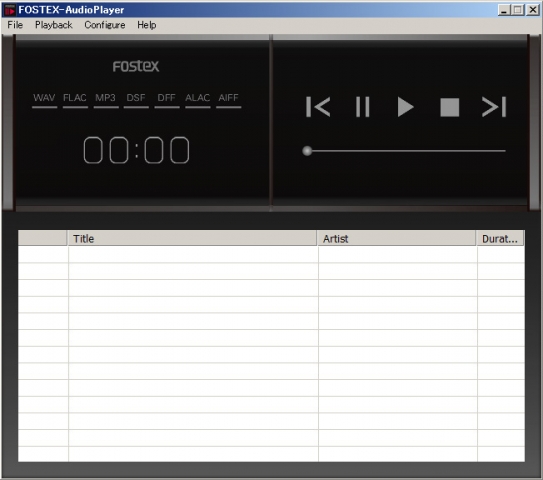Sort playlist by Title column header
Screen dimensions: 543x480
(x=192, y=238)
